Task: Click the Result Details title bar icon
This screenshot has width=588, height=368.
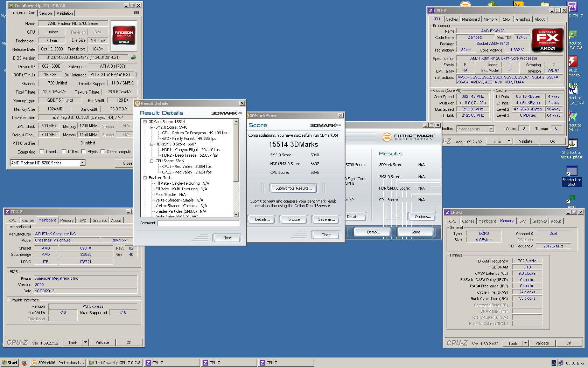Action: coord(138,103)
